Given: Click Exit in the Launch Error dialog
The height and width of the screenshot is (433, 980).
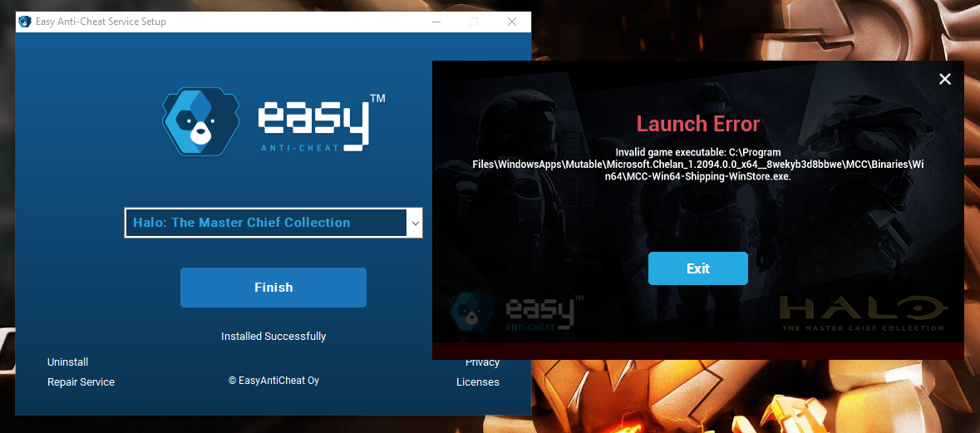Looking at the screenshot, I should coord(697,268).
